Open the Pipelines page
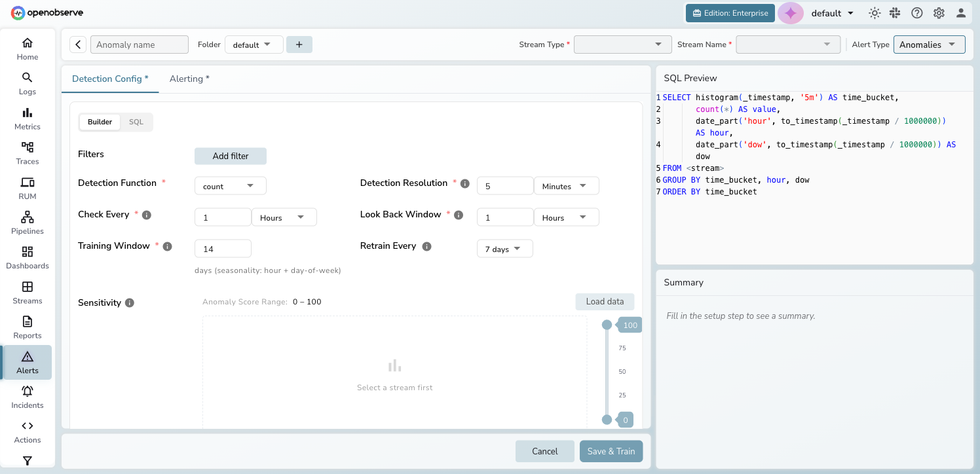The width and height of the screenshot is (980, 474). 27,223
